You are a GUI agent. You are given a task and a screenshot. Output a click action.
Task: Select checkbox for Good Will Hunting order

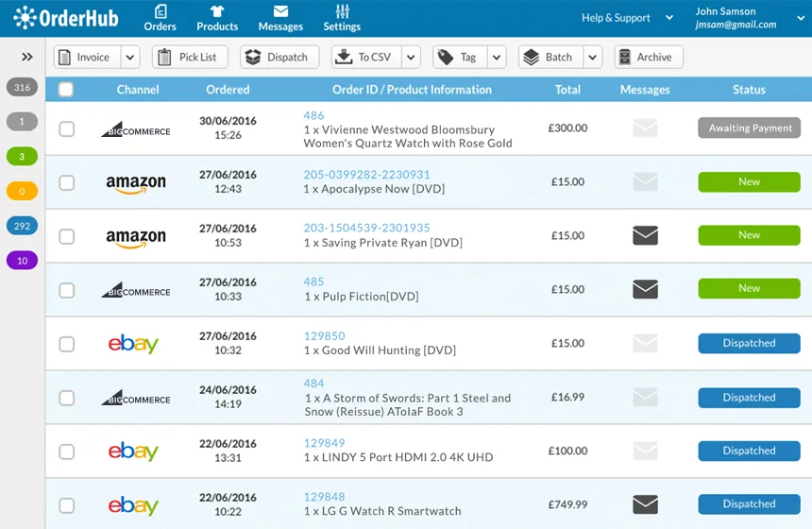click(66, 344)
